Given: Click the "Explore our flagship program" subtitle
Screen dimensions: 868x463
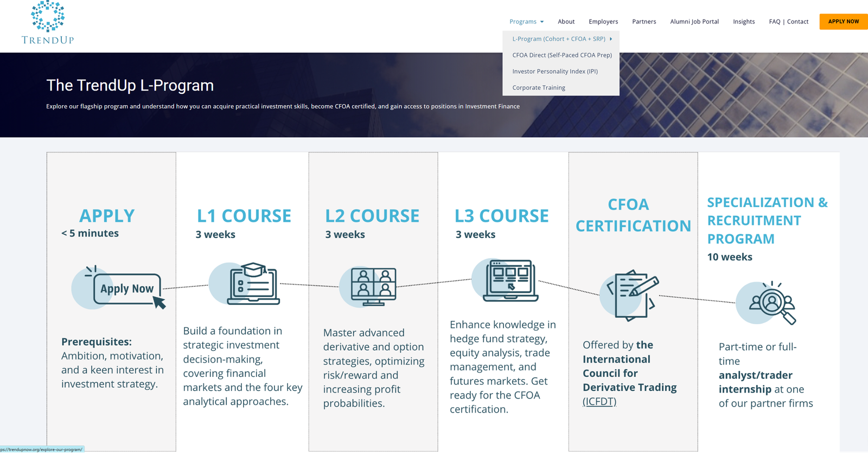Looking at the screenshot, I should point(283,106).
